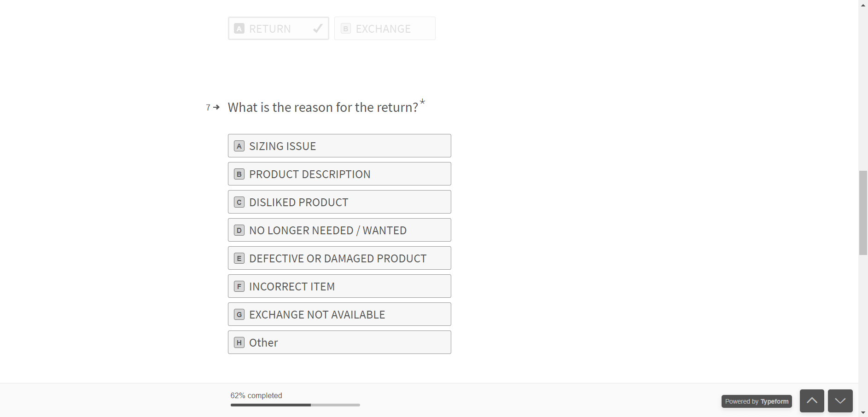Viewport: 868px width, 417px height.
Task: Click the page's vertical scrollbar thumb
Action: click(863, 213)
